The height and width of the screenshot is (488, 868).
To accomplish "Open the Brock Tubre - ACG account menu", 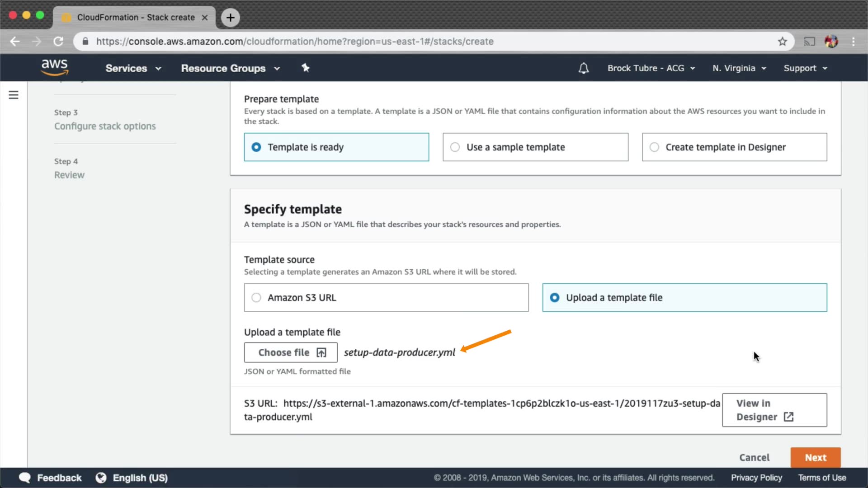I will coord(651,68).
